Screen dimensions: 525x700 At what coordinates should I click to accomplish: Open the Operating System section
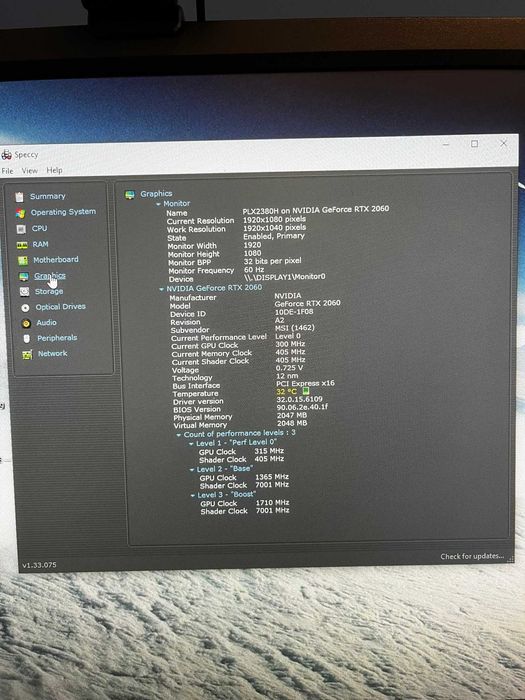pyautogui.click(x=63, y=212)
